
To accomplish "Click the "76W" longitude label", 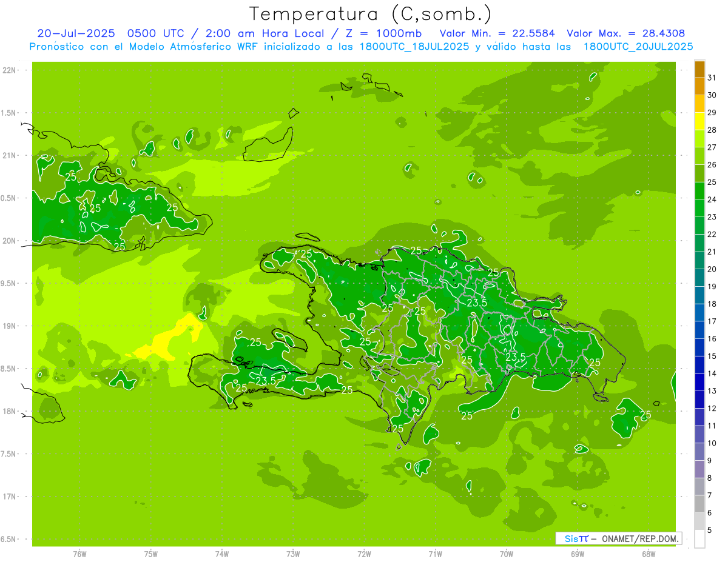I will (x=79, y=554).
